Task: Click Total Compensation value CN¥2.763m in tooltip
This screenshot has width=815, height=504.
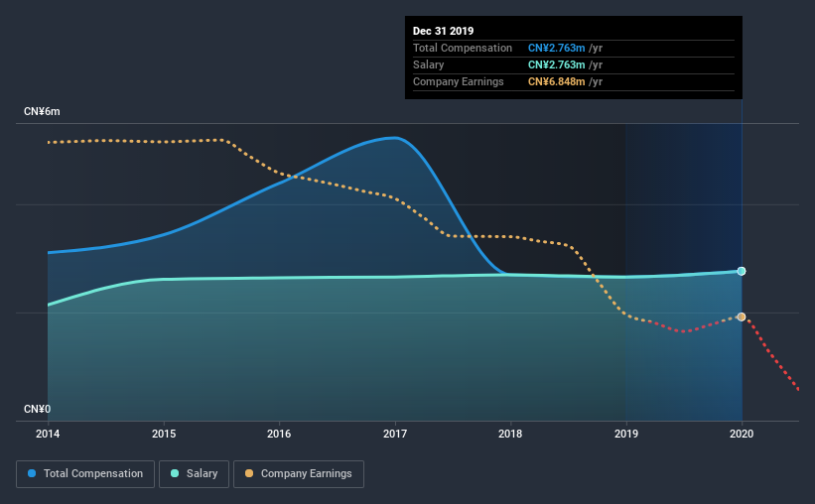Action: tap(557, 48)
